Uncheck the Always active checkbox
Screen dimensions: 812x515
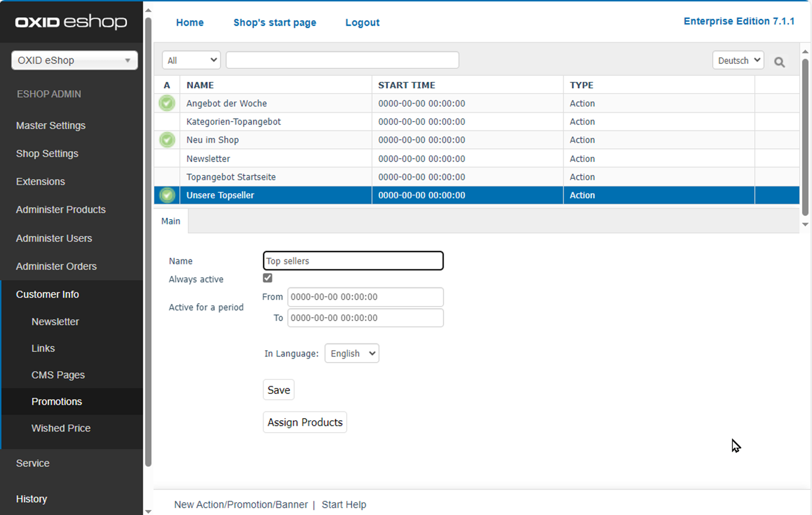pos(267,278)
